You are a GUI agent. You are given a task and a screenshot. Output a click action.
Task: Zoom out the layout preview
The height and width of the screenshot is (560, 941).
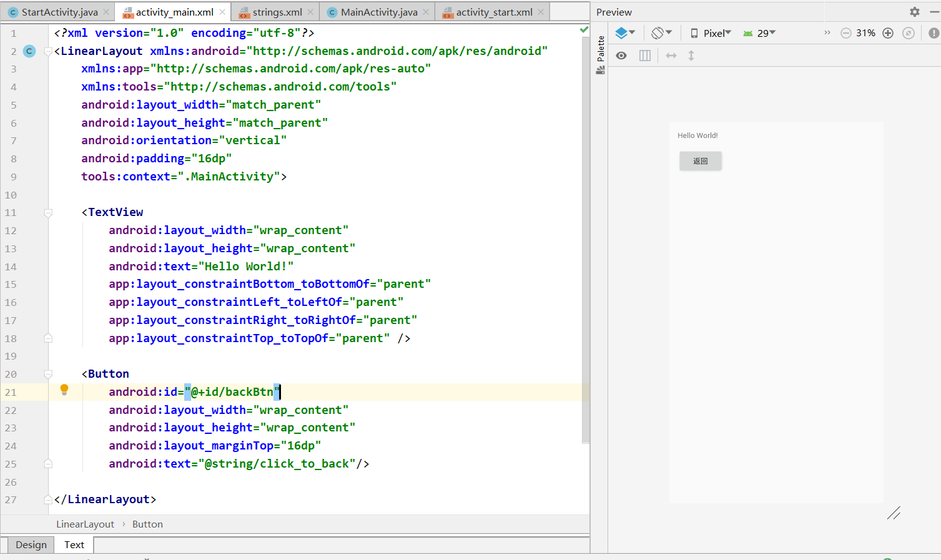click(845, 33)
